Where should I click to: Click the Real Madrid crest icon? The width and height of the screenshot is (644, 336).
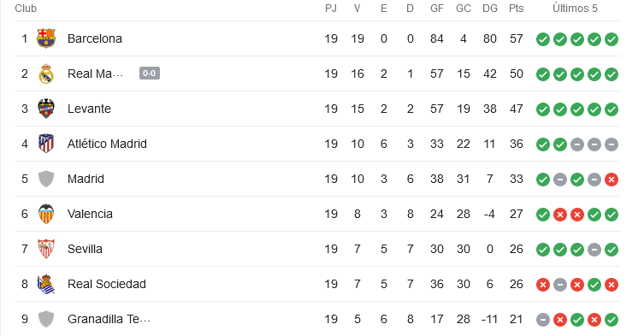click(46, 74)
